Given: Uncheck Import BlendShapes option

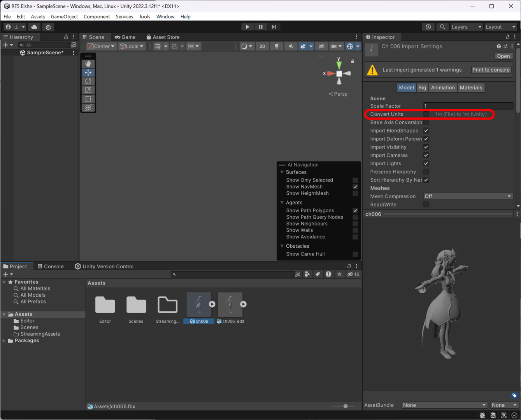Looking at the screenshot, I should pyautogui.click(x=426, y=131).
